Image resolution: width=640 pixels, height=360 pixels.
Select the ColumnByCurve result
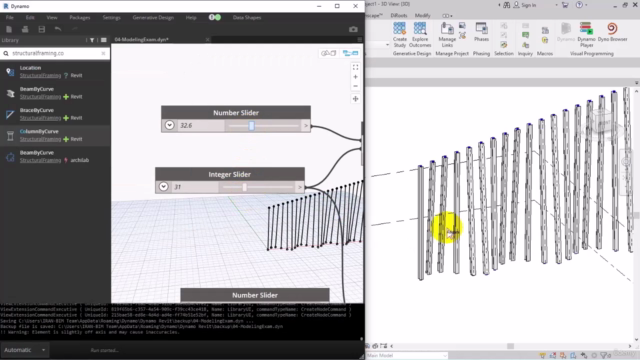55,135
